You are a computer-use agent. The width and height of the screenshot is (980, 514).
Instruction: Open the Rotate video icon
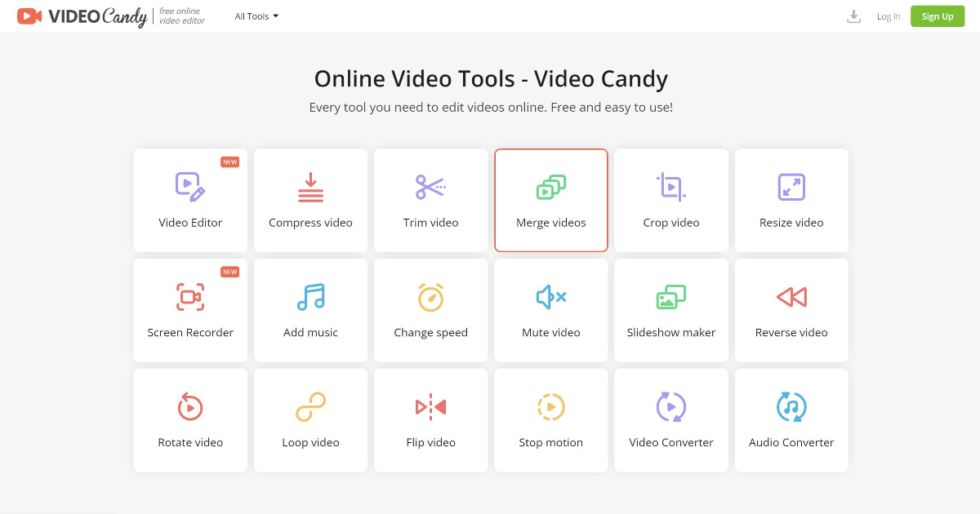pyautogui.click(x=190, y=406)
